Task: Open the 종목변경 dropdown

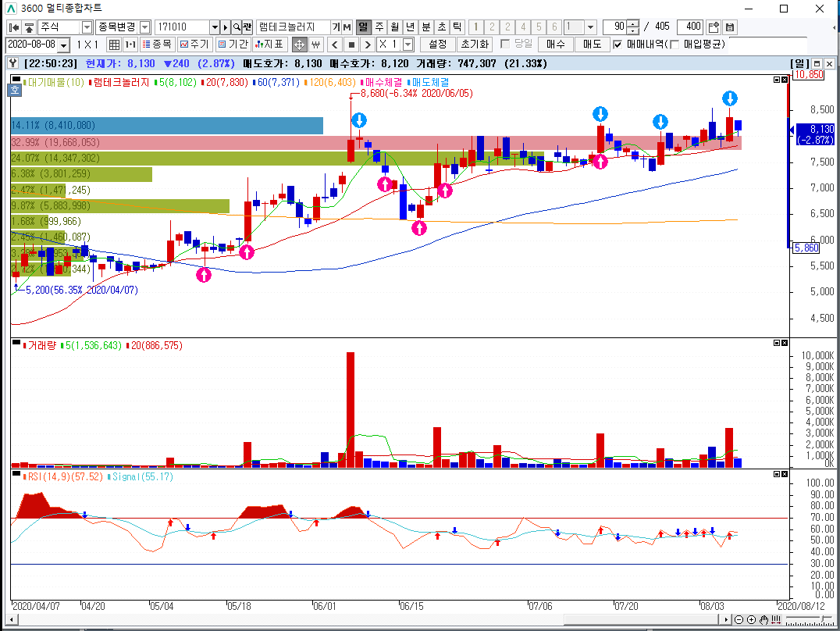Action: pos(144,27)
